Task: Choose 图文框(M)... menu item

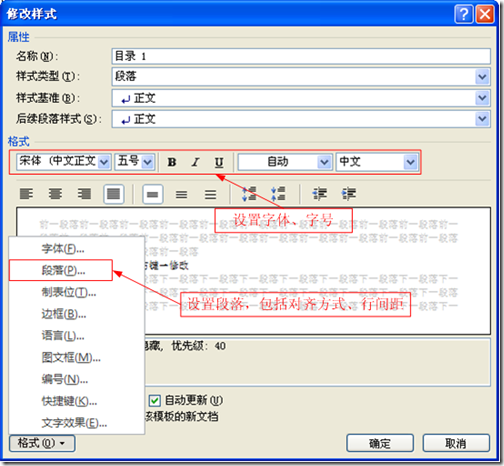Action: 77,358
